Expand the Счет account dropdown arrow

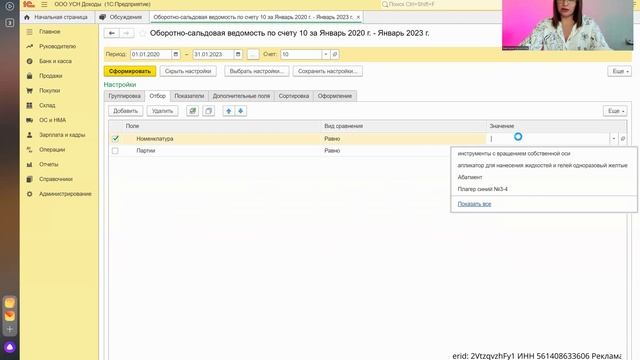(326, 54)
